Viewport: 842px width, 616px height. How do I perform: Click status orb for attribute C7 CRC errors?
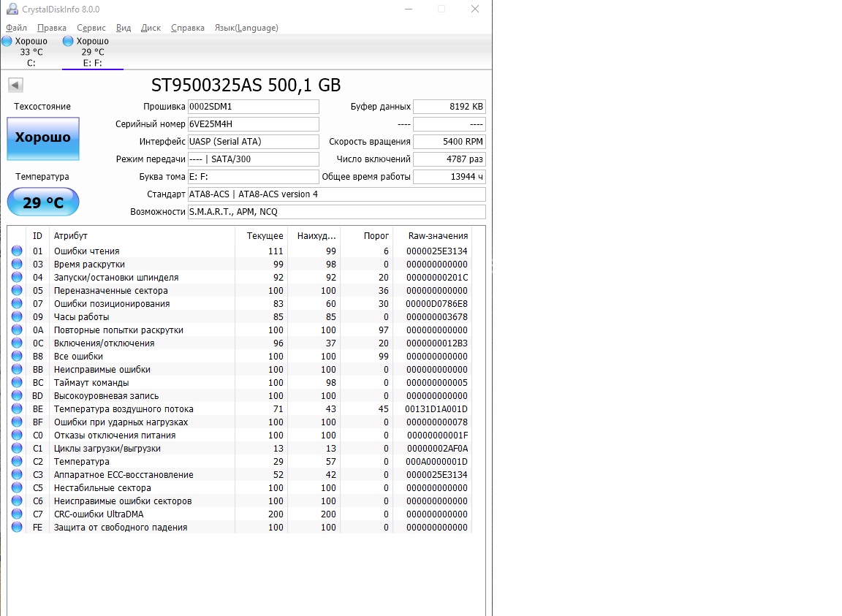18,514
